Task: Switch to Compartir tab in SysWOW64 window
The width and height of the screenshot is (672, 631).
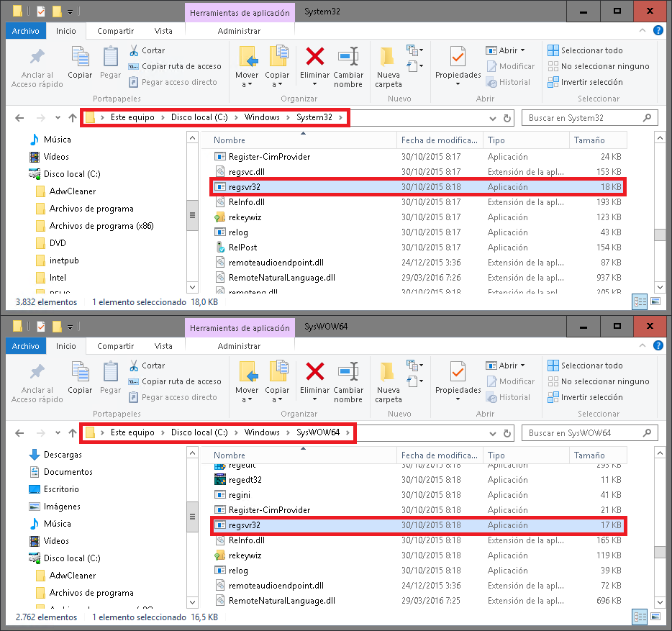Action: 115,346
